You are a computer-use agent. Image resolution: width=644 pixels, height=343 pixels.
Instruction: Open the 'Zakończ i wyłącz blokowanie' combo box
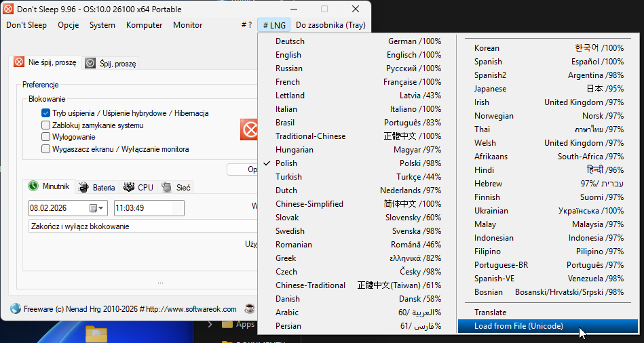[x=143, y=226]
